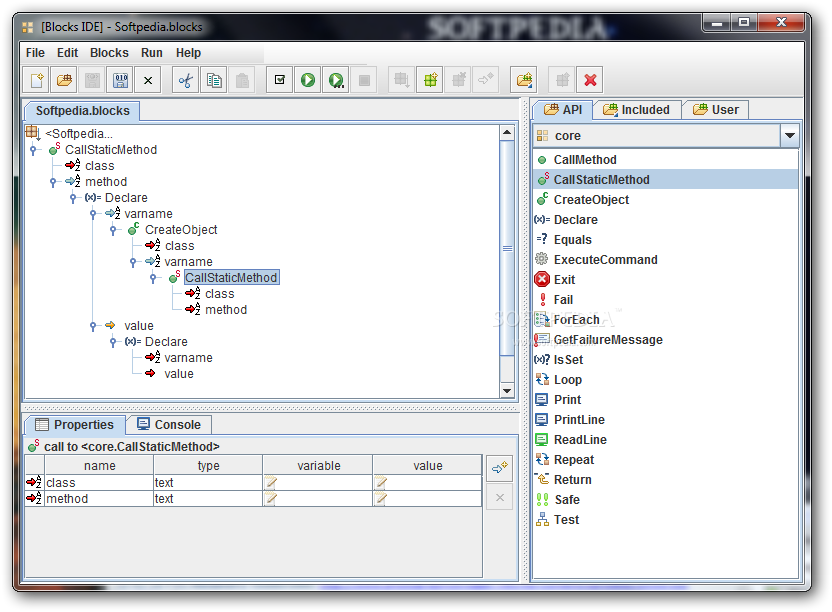This screenshot has width=832, height=612.
Task: Click grey X remove button beside properties table
Action: click(x=500, y=497)
